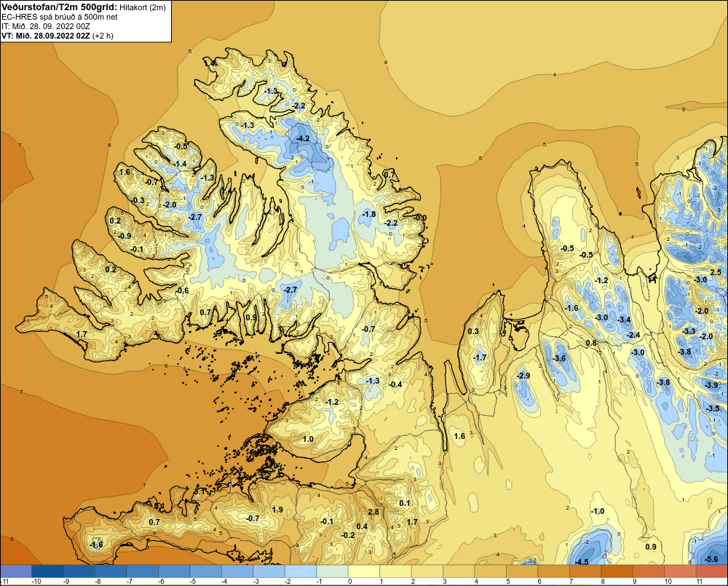Screen dimensions: 728x586
Task: Select the -1.8 temperature label
Action: point(369,214)
